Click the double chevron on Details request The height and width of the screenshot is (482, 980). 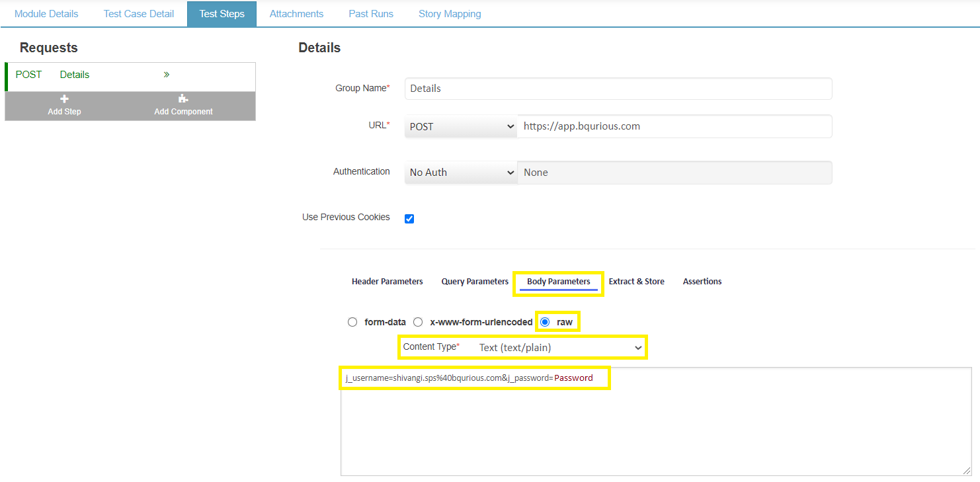pos(167,75)
